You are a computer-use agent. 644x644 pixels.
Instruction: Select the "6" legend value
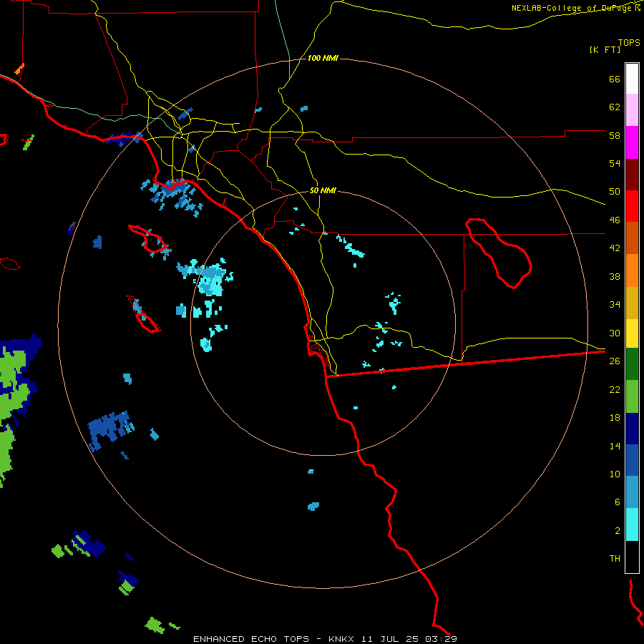coord(618,502)
